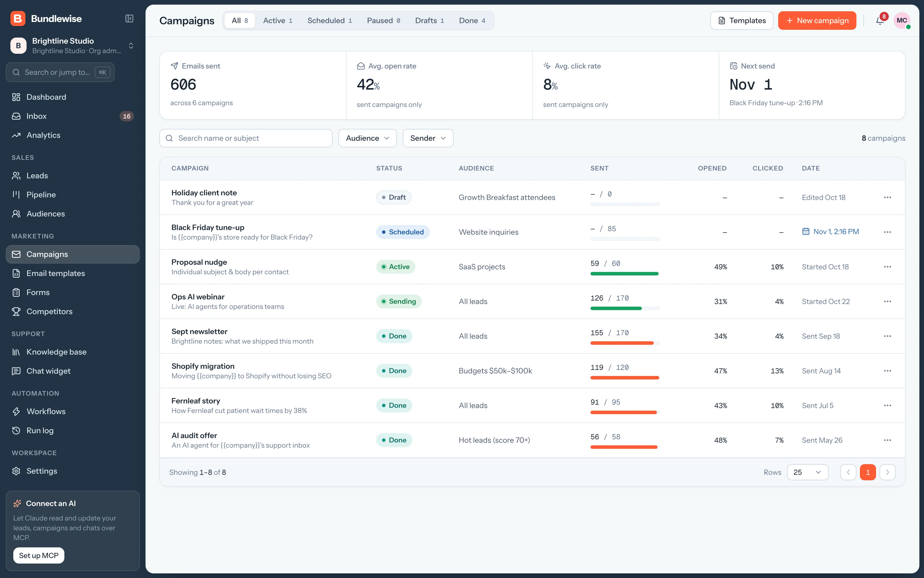
Task: Go to Inbox in sidebar
Action: [x=72, y=116]
